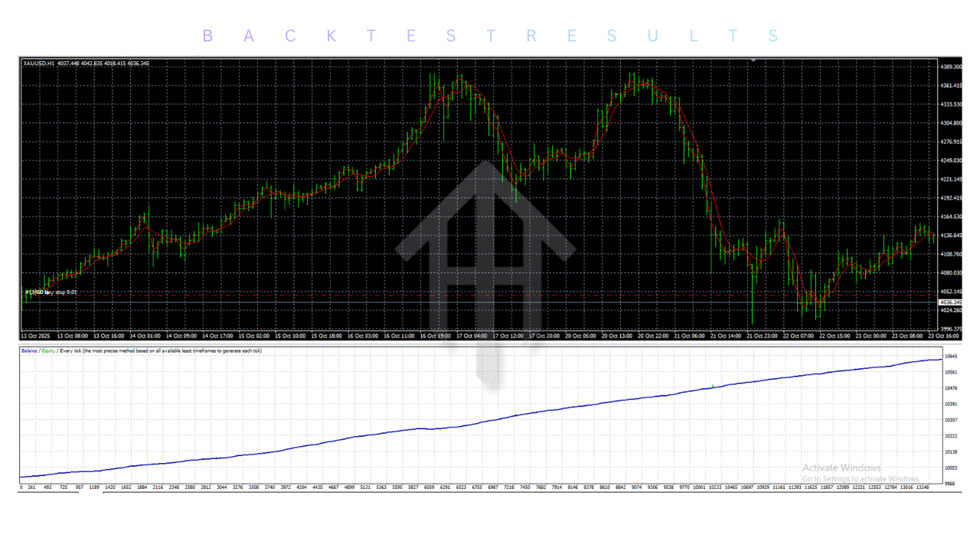Select the 17 Oct 04:00 time label

point(471,336)
